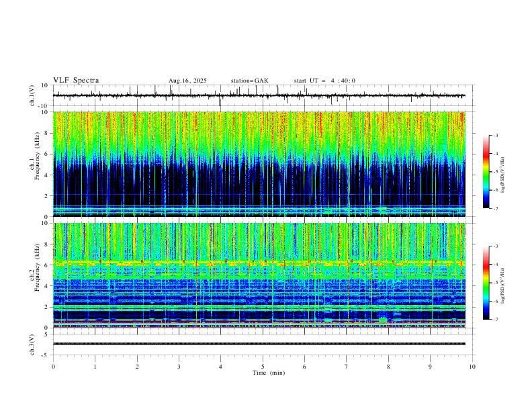
Task: Click the upper colorbar log(PSD) label
Action: click(503, 175)
